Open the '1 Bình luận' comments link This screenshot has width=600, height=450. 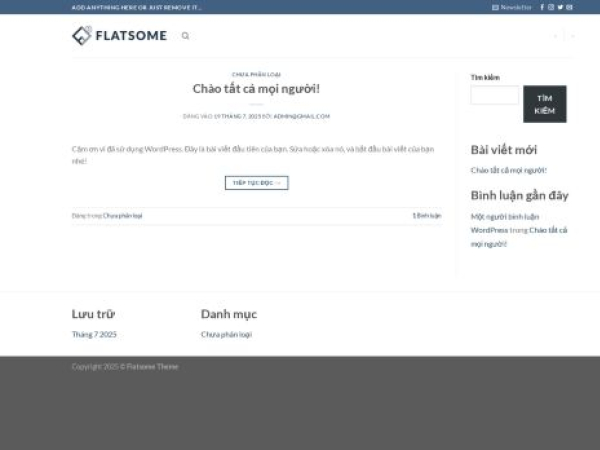(426, 215)
